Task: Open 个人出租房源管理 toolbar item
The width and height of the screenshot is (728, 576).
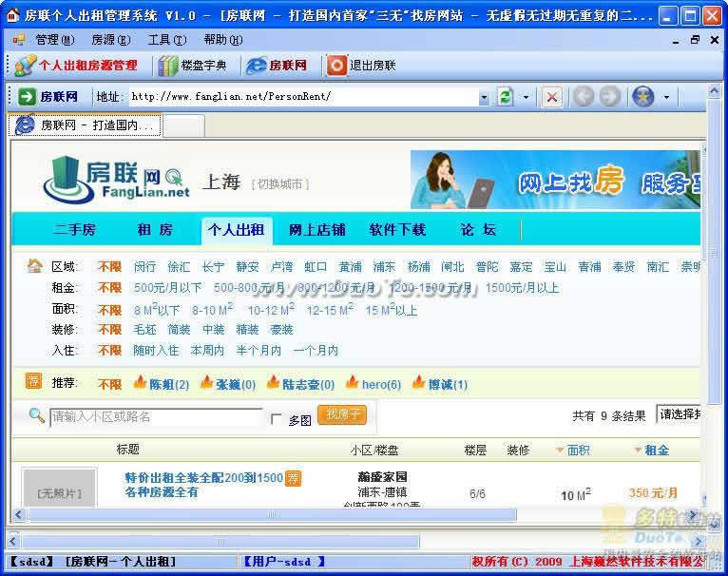Action: pos(76,66)
